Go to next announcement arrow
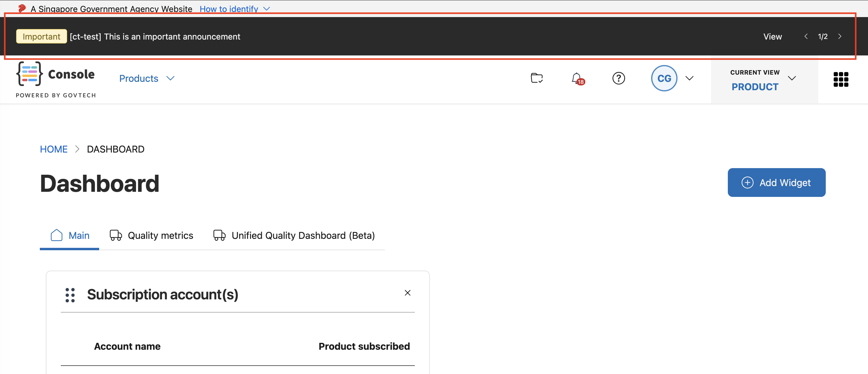The height and width of the screenshot is (374, 868). coord(840,37)
